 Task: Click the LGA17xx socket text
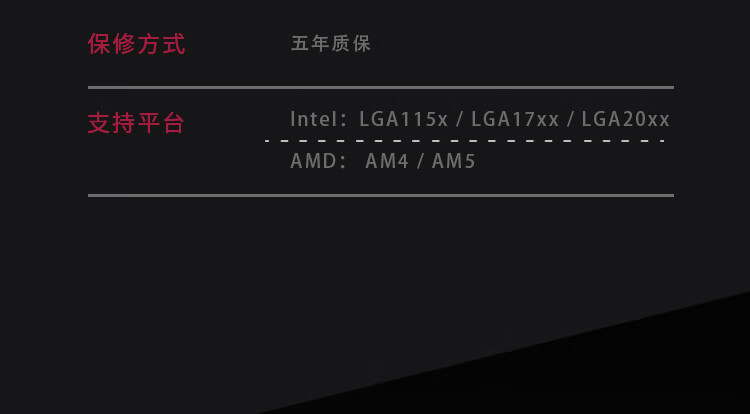click(515, 120)
